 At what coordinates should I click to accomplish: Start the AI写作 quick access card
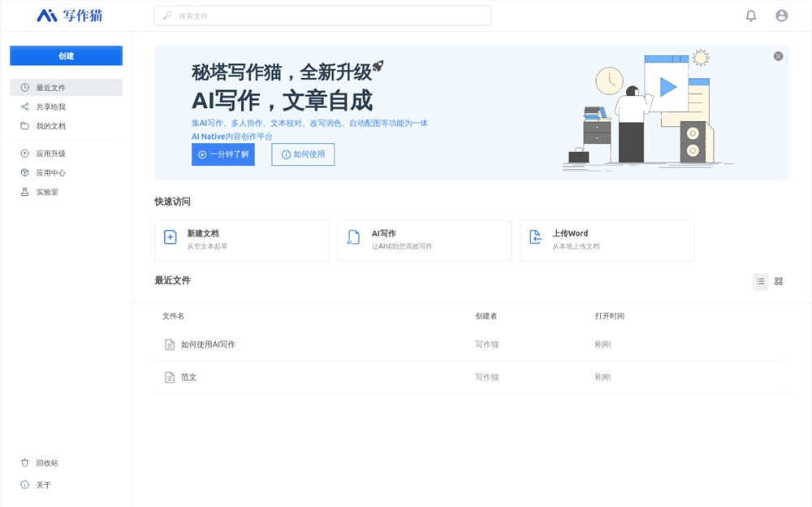coord(424,240)
